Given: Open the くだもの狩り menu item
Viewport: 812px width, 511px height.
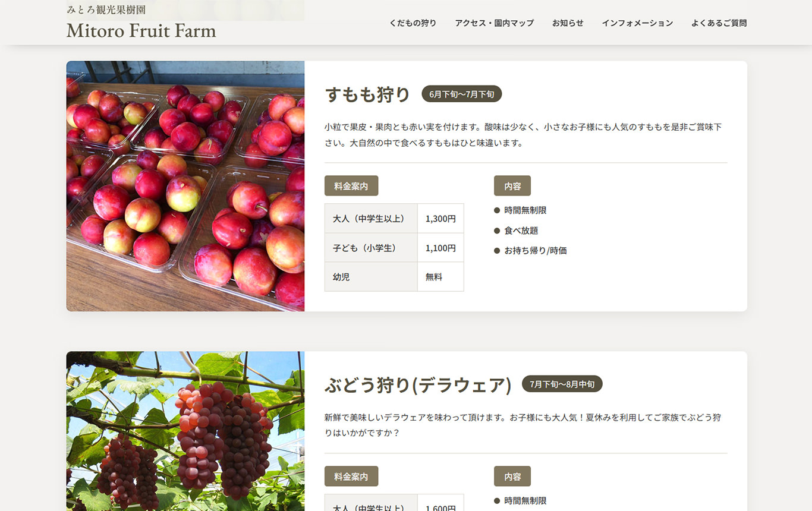Looking at the screenshot, I should (x=413, y=23).
